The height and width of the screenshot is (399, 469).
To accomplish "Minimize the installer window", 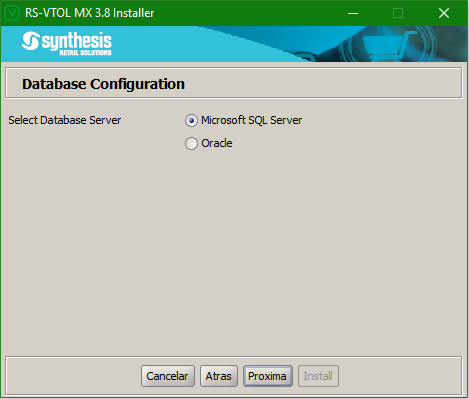I will (353, 13).
